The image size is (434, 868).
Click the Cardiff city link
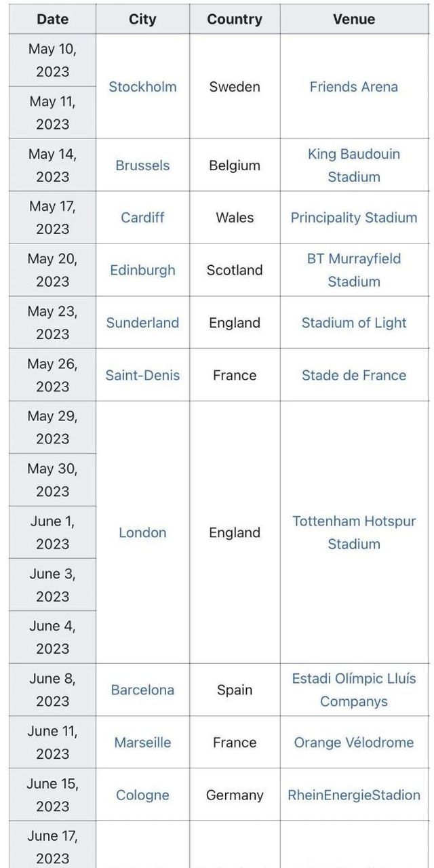coord(142,218)
